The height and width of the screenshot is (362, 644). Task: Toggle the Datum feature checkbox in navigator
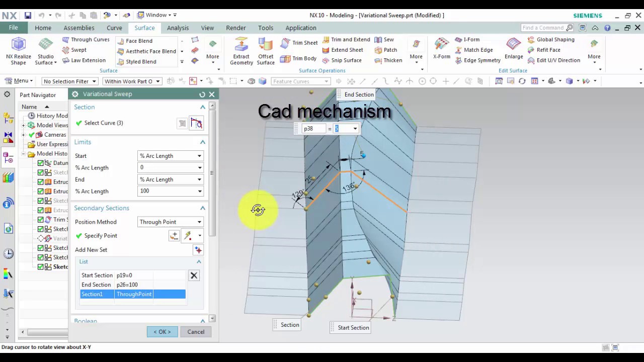[x=41, y=163]
